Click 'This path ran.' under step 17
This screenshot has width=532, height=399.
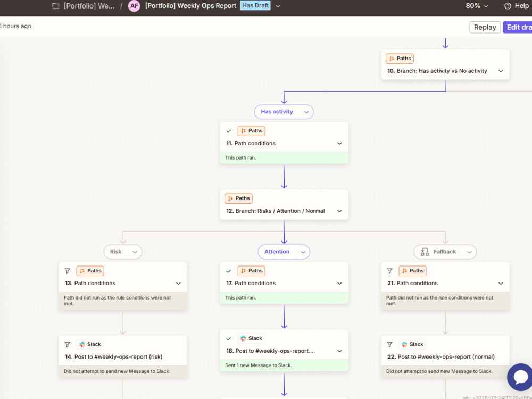240,297
